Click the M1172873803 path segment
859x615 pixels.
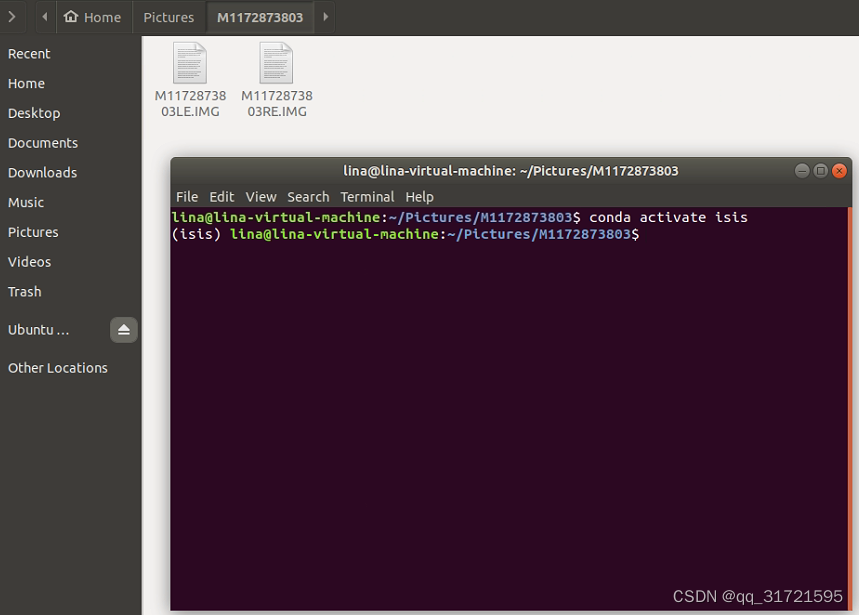[x=260, y=18]
